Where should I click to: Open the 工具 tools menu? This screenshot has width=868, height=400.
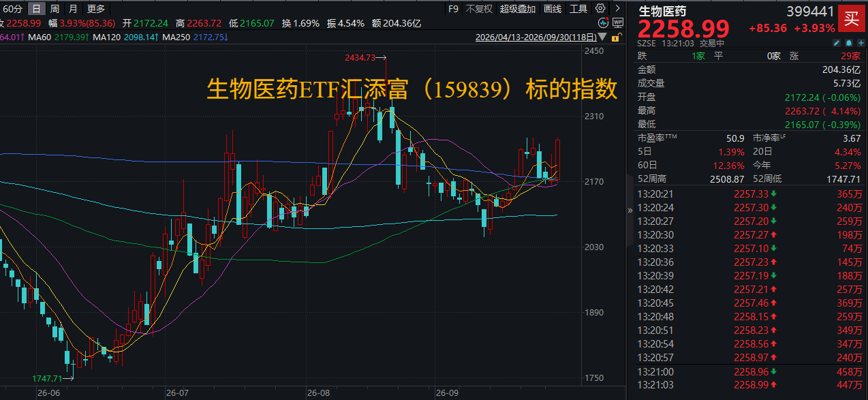pyautogui.click(x=578, y=9)
